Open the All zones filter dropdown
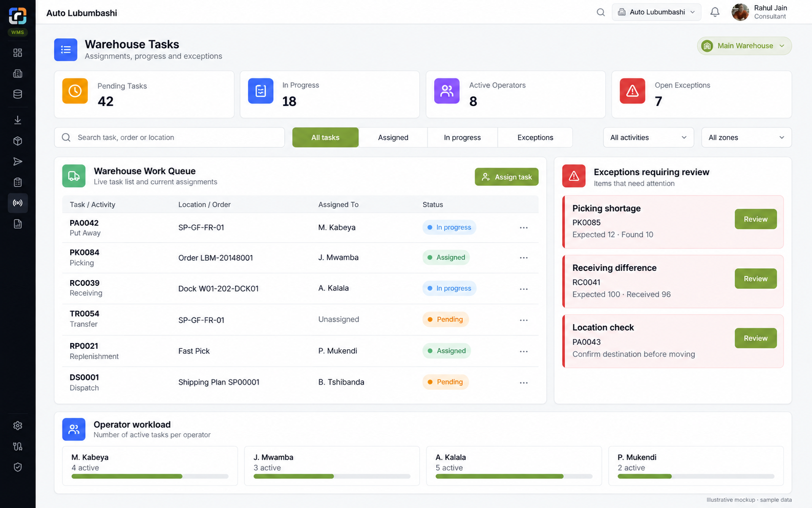Image resolution: width=812 pixels, height=508 pixels. point(746,137)
